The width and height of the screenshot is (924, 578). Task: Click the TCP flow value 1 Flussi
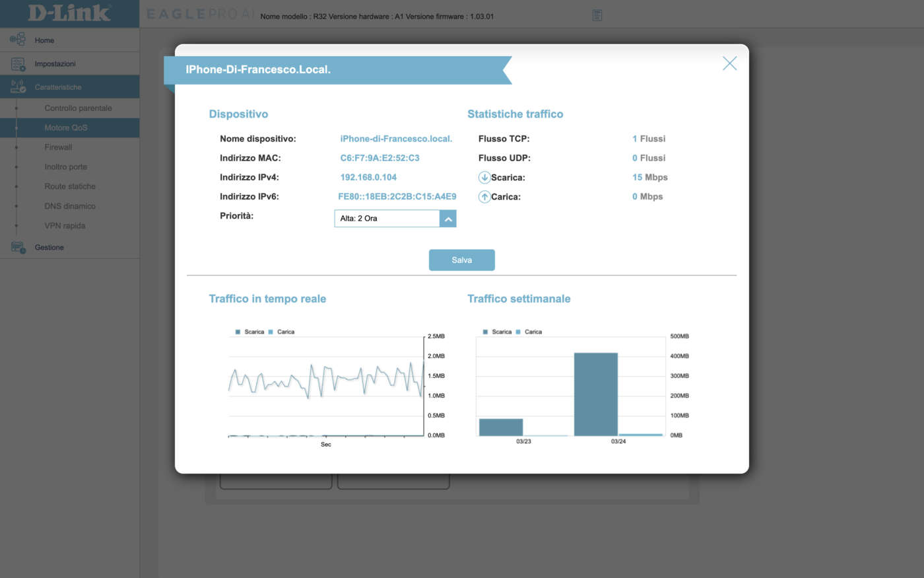(x=649, y=139)
